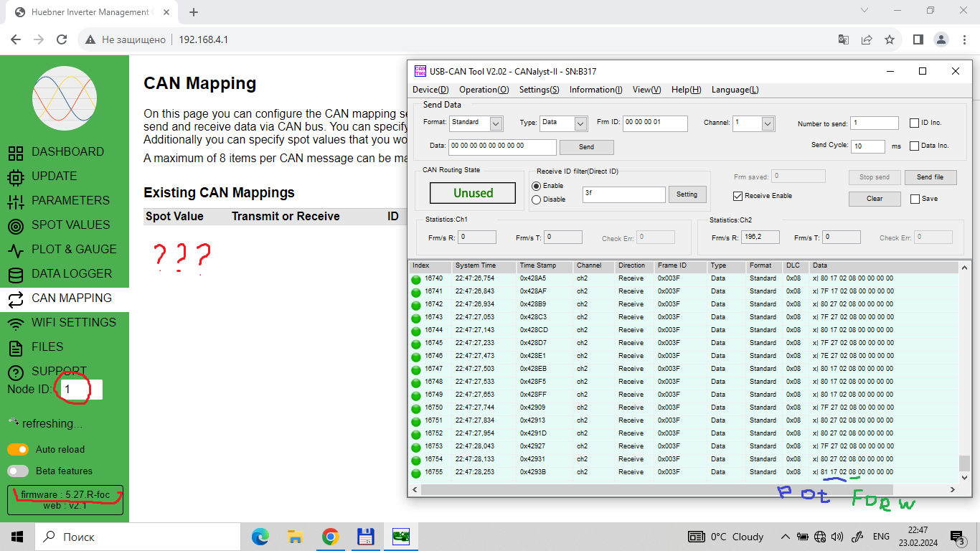Click the Plot & Gauge waveform icon
The image size is (980, 551).
[16, 250]
